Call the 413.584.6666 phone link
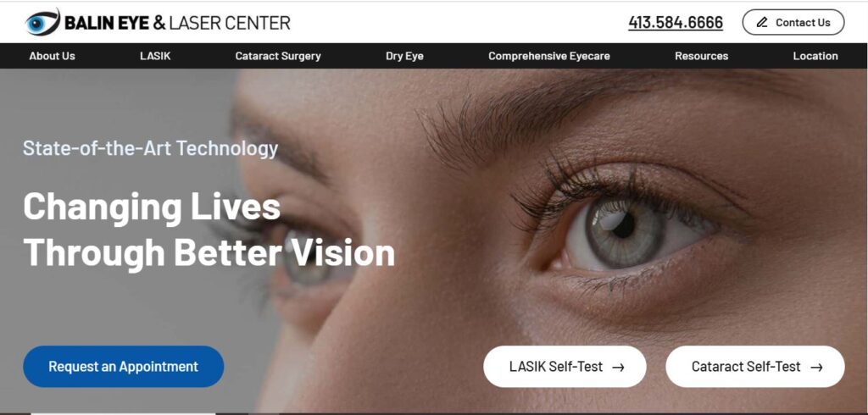This screenshot has height=415, width=868. click(676, 23)
